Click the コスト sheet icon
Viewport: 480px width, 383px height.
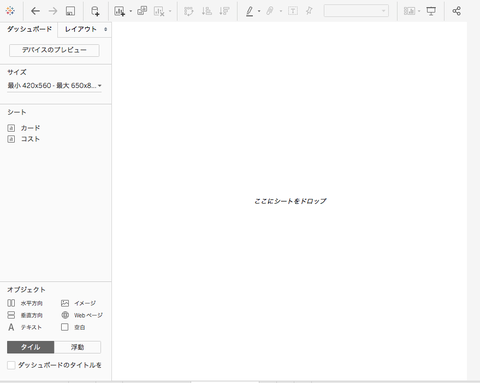pyautogui.click(x=11, y=139)
